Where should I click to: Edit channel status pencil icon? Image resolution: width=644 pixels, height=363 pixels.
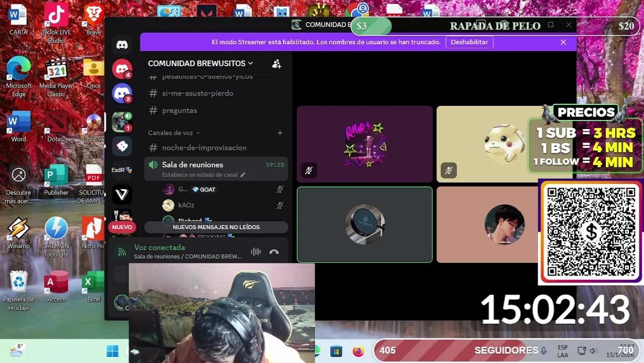coord(243,175)
